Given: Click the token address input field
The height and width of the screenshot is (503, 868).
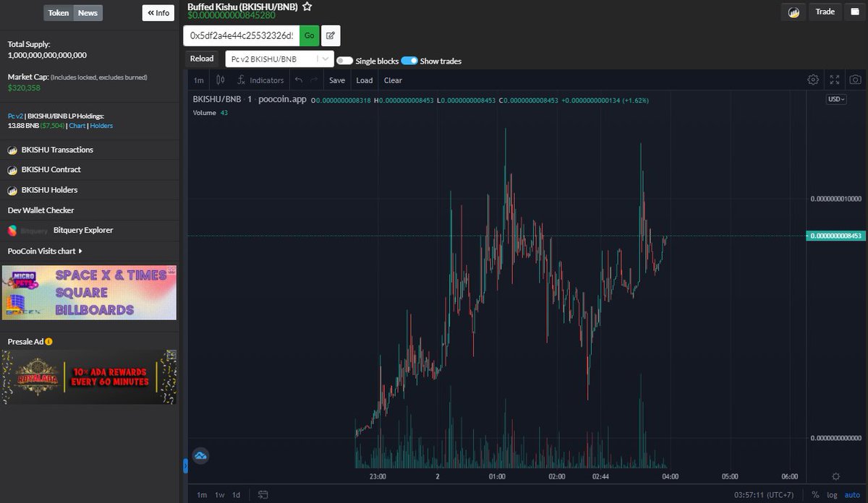Looking at the screenshot, I should tap(242, 35).
